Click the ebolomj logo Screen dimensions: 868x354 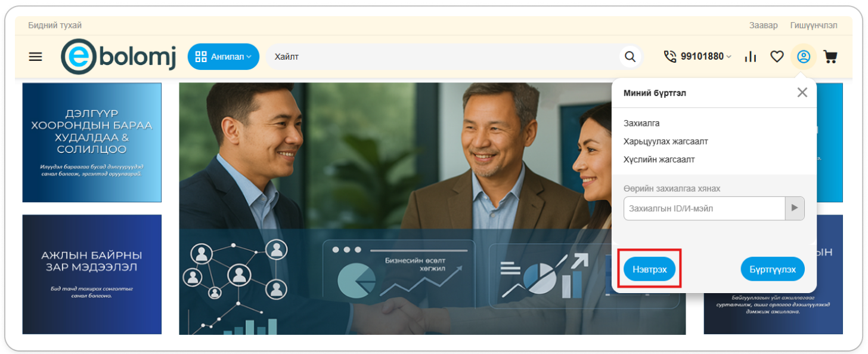coord(119,57)
